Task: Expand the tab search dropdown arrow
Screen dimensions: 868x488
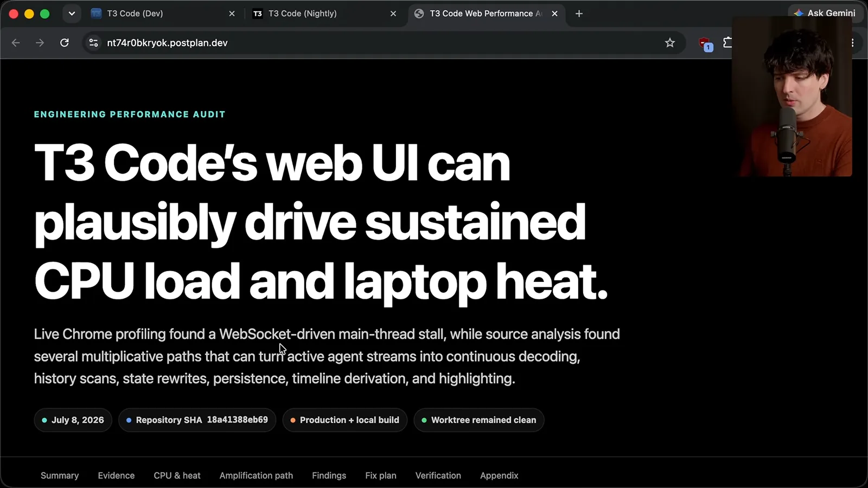Action: 72,14
